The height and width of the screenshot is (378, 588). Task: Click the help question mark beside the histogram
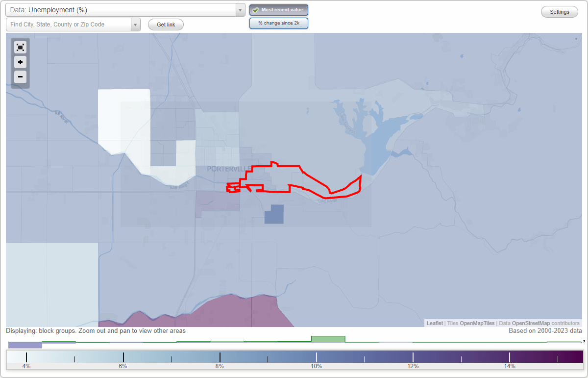click(x=583, y=342)
